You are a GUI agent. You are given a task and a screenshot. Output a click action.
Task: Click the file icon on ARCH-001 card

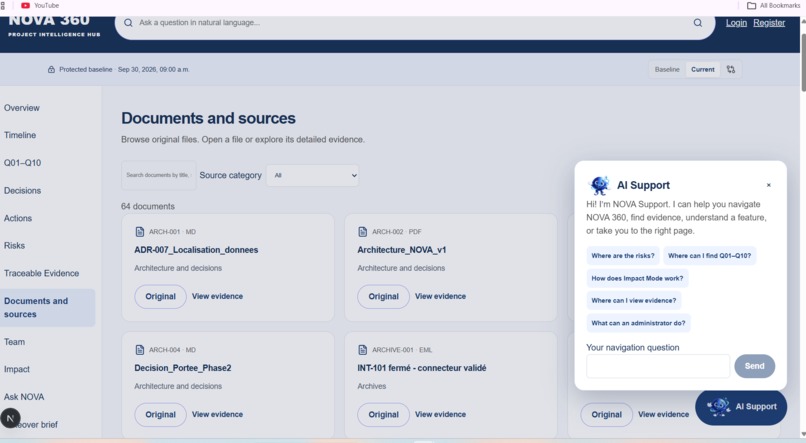coord(140,232)
